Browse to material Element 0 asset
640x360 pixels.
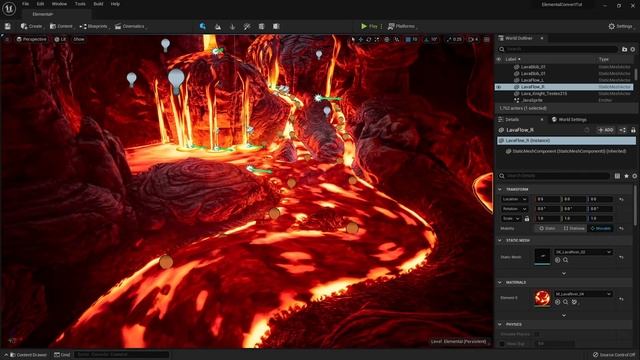566,302
